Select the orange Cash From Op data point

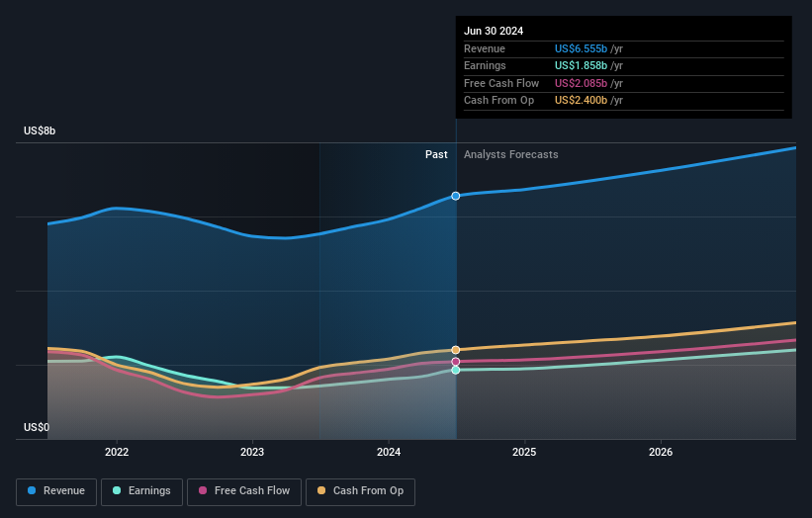[456, 350]
